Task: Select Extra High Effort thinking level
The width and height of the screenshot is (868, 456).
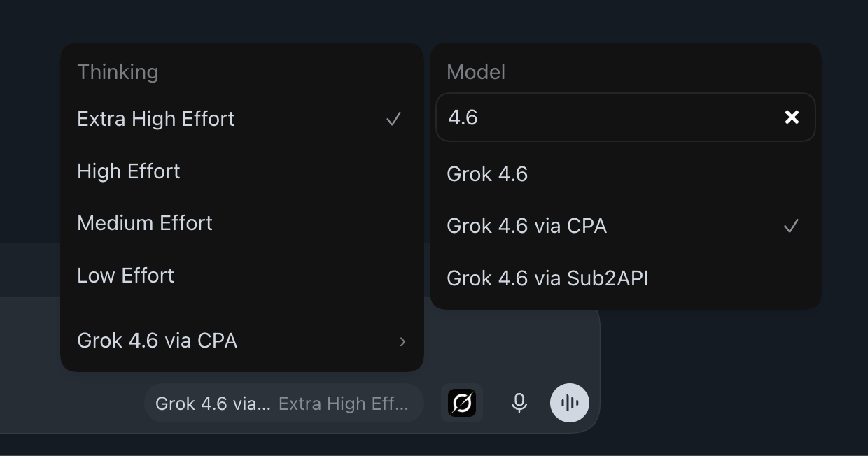Action: pyautogui.click(x=242, y=119)
